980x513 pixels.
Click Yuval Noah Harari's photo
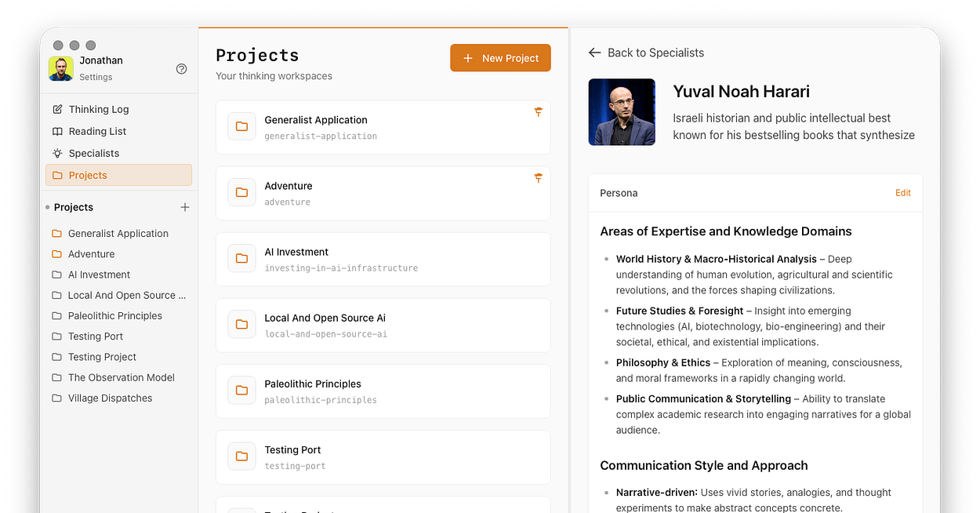pos(622,112)
